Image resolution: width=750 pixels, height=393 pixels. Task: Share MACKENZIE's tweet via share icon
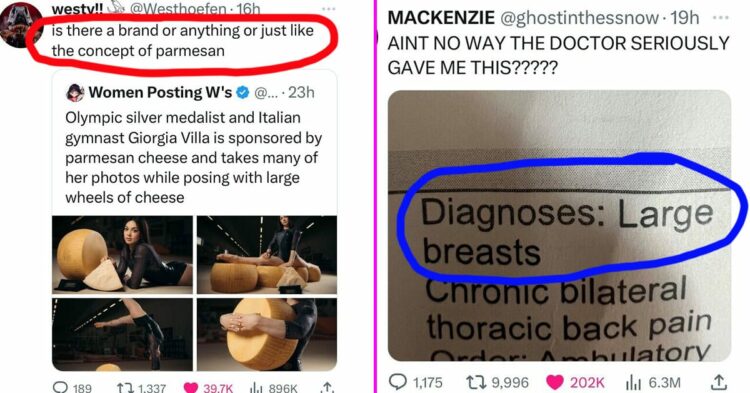tap(718, 382)
